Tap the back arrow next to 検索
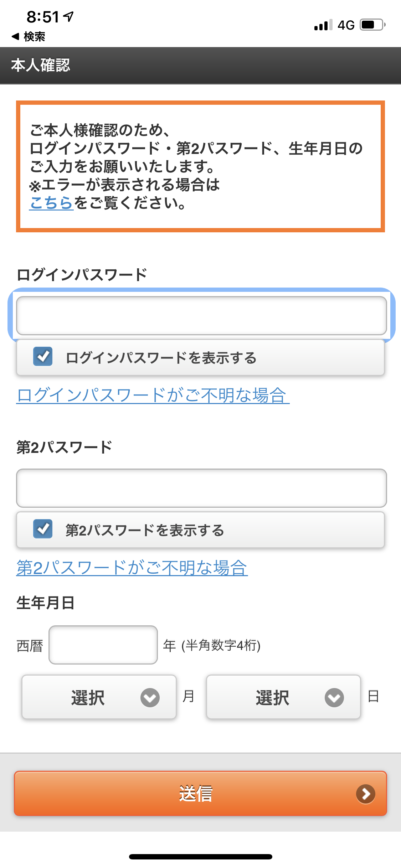Image resolution: width=401 pixels, height=868 pixels. [15, 36]
